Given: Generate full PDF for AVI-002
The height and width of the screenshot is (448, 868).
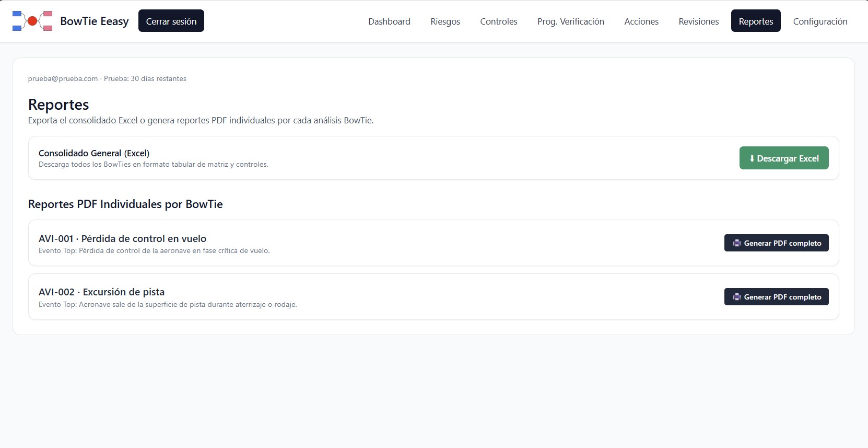Looking at the screenshot, I should (776, 297).
